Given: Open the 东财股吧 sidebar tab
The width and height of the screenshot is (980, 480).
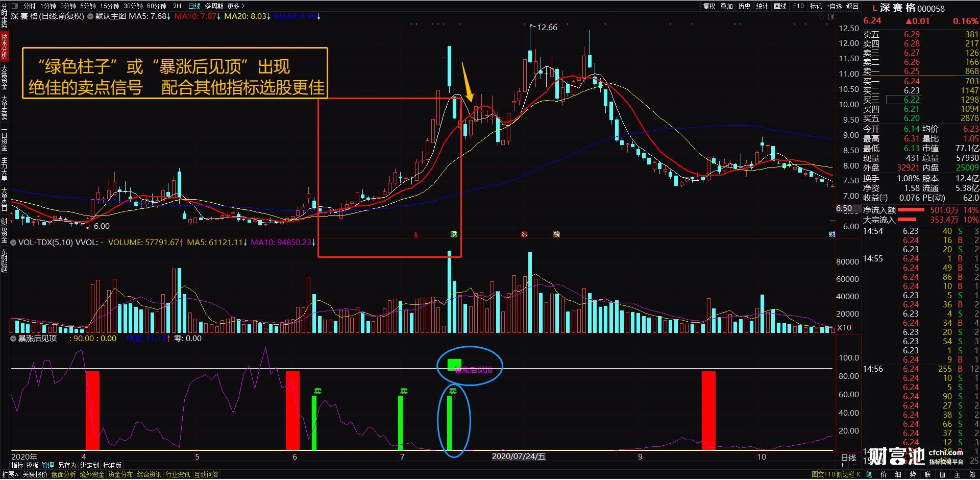Looking at the screenshot, I should point(4,261).
